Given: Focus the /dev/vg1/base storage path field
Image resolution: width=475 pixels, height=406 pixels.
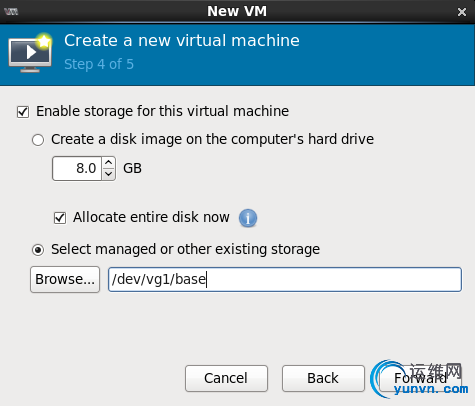Looking at the screenshot, I should pos(285,279).
